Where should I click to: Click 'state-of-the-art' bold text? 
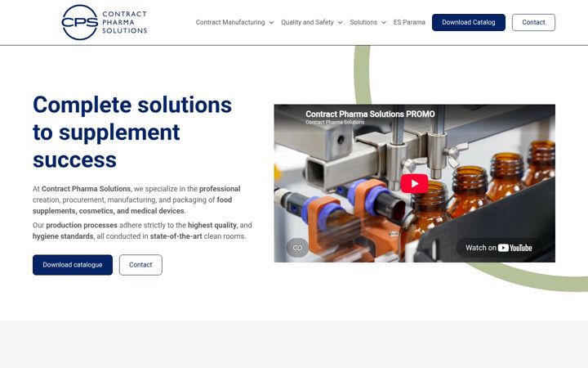point(176,236)
